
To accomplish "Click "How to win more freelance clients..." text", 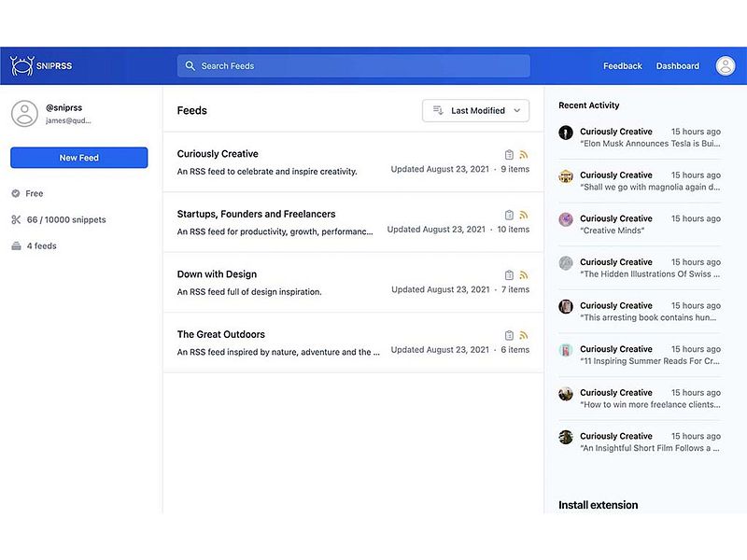I will [650, 404].
